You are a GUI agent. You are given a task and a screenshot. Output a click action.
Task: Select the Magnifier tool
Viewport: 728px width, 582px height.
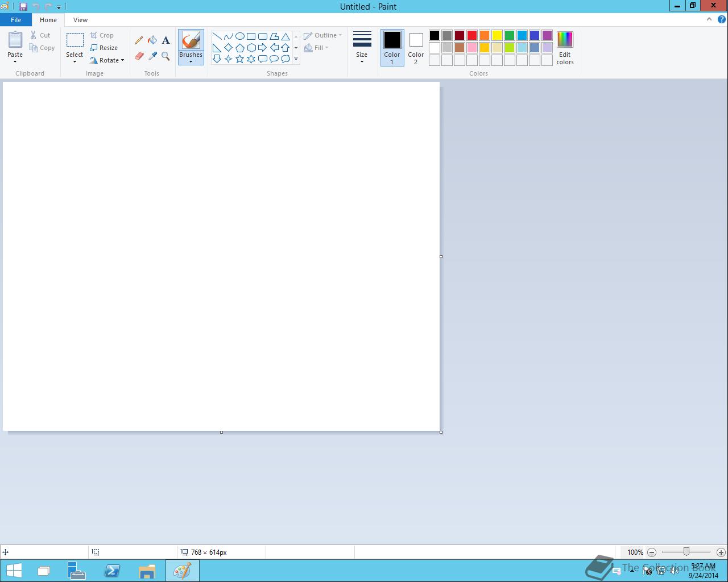[166, 56]
